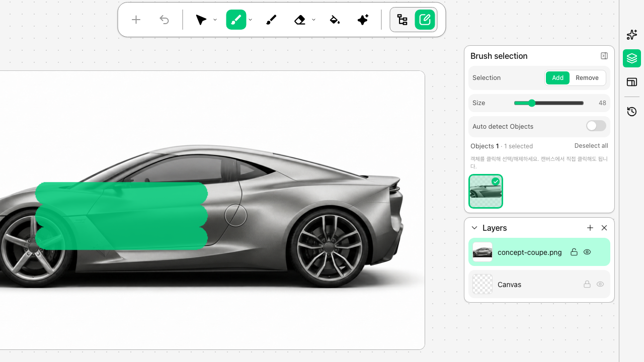Choose the paint brush tool

(x=271, y=20)
